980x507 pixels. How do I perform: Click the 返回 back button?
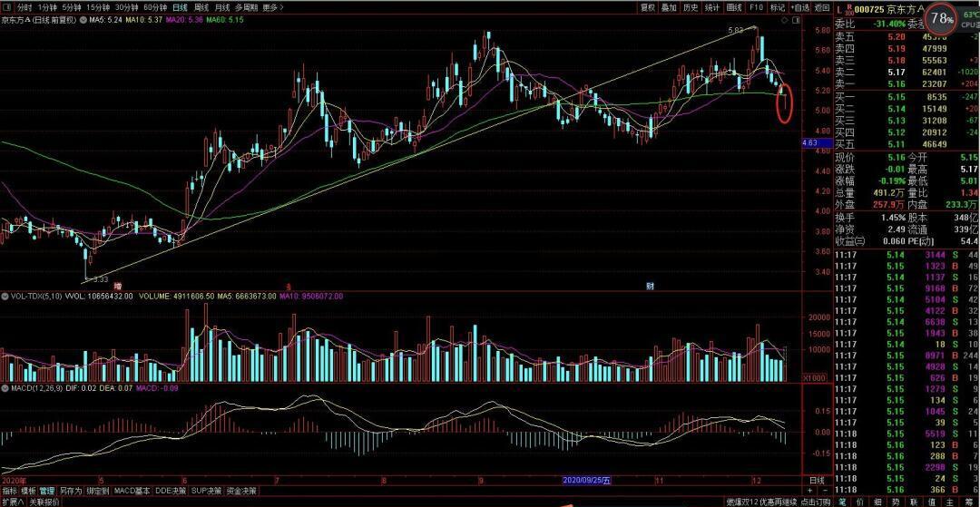click(x=822, y=7)
